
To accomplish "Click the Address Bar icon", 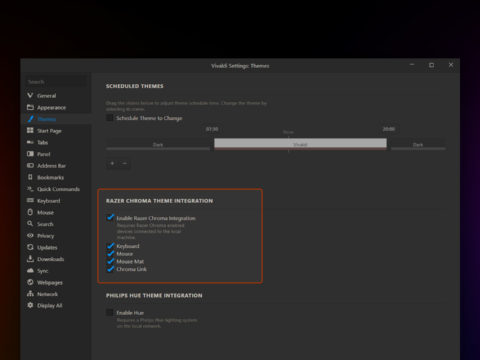I will tap(30, 166).
